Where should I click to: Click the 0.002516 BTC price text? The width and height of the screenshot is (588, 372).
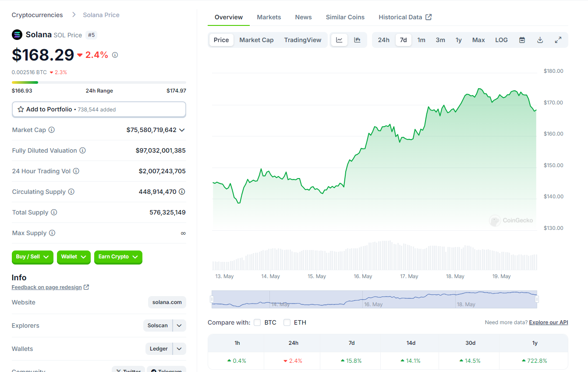coord(29,72)
